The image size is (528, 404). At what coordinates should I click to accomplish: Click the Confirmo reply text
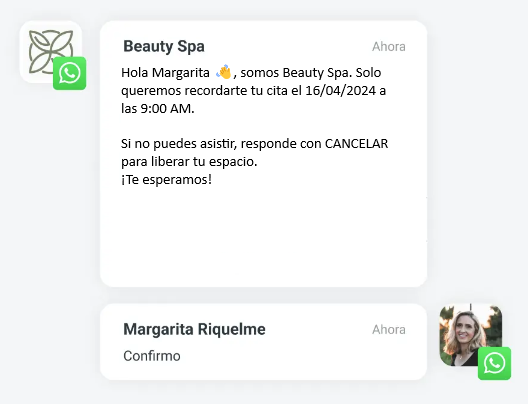point(152,356)
